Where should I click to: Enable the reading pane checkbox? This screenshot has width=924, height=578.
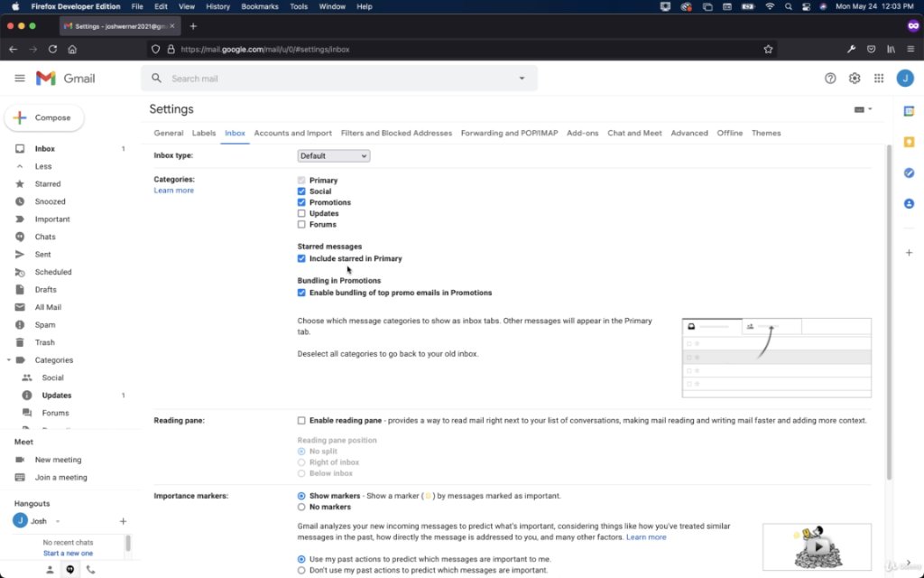(301, 421)
